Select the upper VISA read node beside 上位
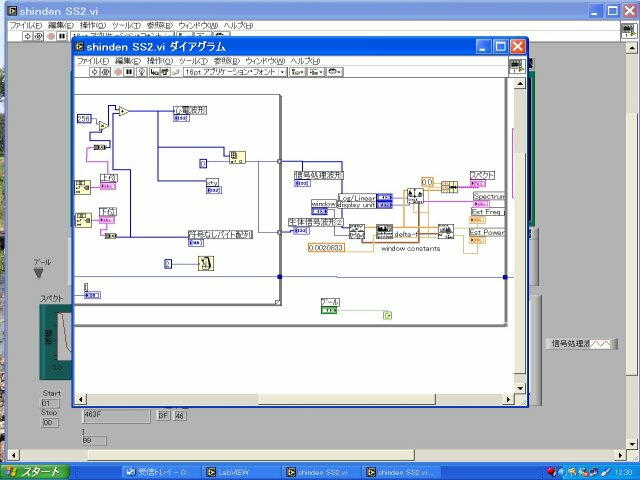 [x=82, y=187]
